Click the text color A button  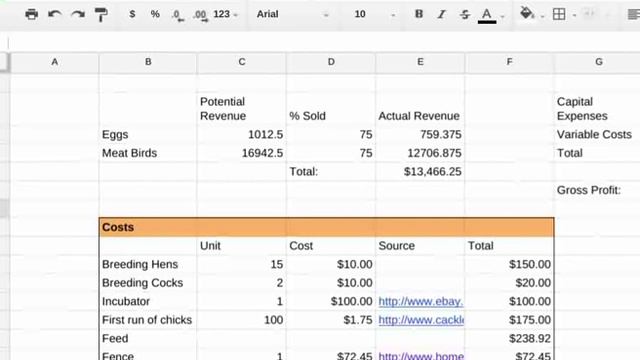tap(487, 15)
